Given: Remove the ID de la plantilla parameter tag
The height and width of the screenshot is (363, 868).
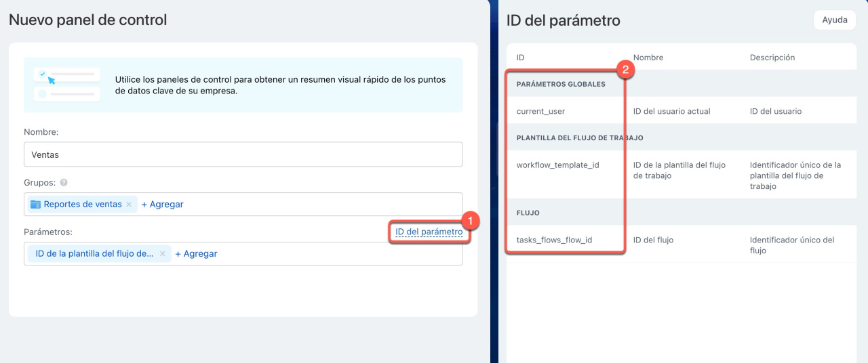Looking at the screenshot, I should click(x=162, y=254).
